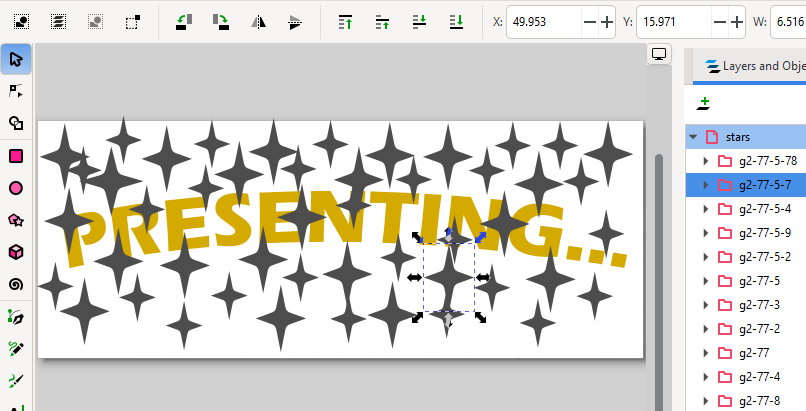Click the W width field
Image resolution: width=806 pixels, height=411 pixels.
coord(789,22)
